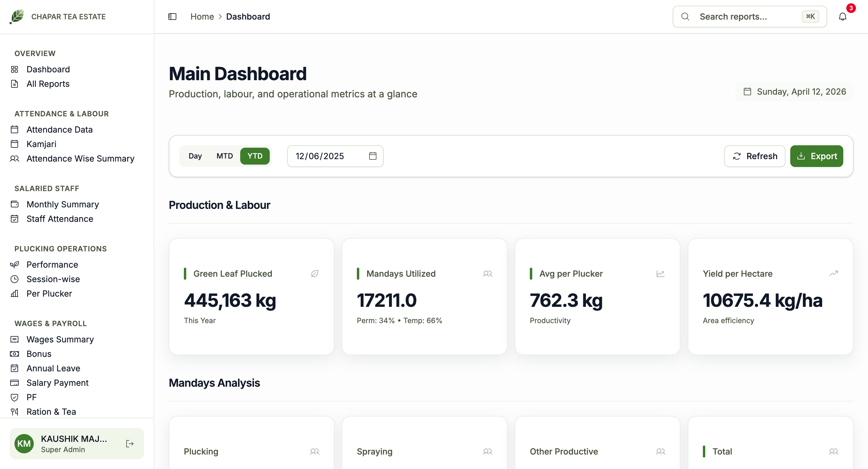Select the MTD time range
The height and width of the screenshot is (469, 868).
[225, 156]
